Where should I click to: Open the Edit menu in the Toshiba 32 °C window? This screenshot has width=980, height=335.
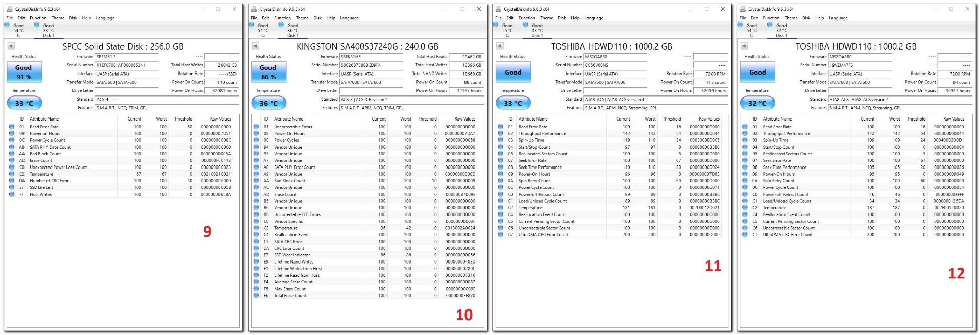click(x=754, y=18)
